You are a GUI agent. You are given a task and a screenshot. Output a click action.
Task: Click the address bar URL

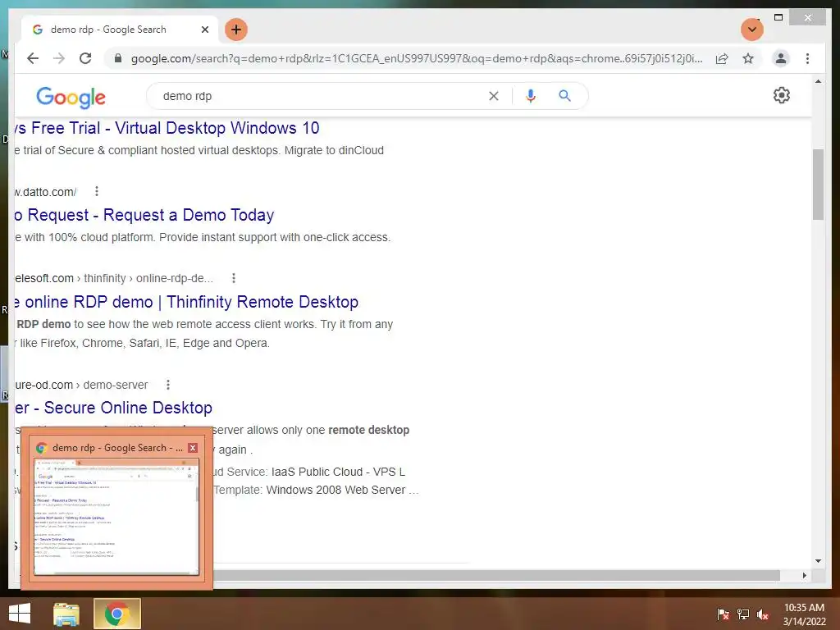(416, 58)
